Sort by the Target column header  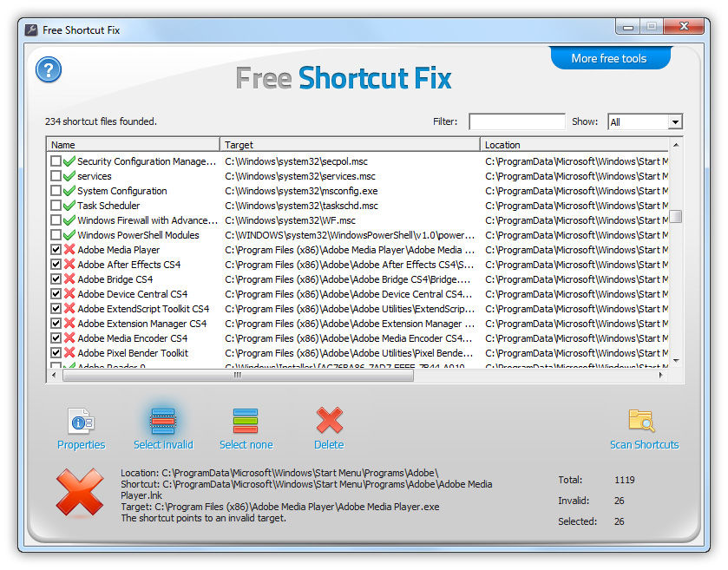click(350, 144)
